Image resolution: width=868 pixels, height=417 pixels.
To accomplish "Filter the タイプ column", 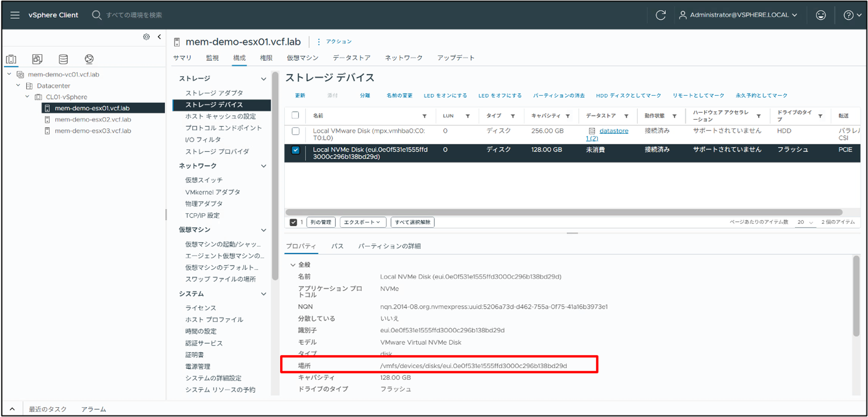I will (x=513, y=116).
